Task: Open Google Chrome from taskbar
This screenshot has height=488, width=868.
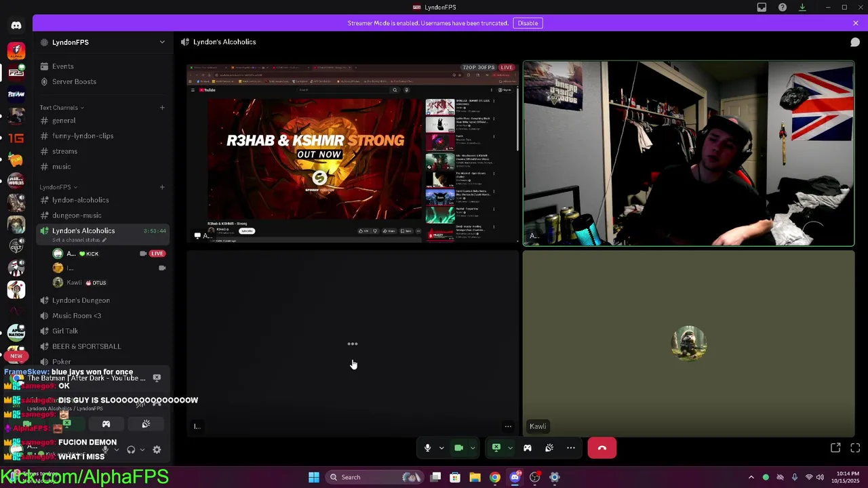Action: click(495, 477)
